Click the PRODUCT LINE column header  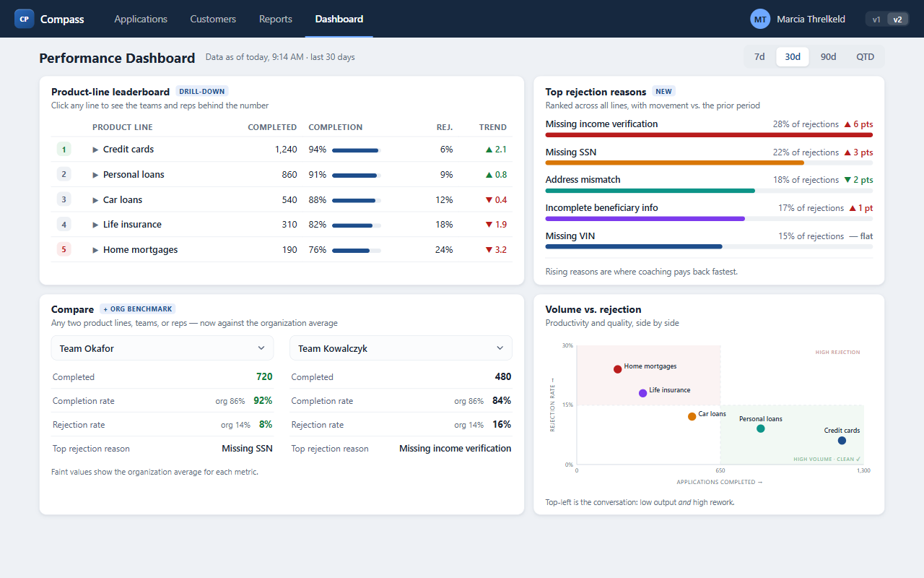tap(123, 127)
